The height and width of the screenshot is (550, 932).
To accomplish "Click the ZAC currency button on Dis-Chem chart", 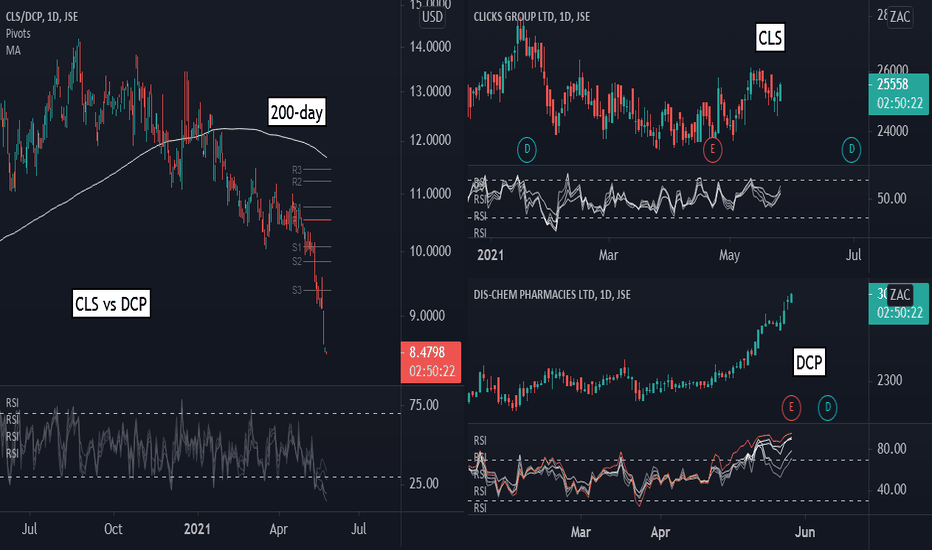I will tap(900, 294).
